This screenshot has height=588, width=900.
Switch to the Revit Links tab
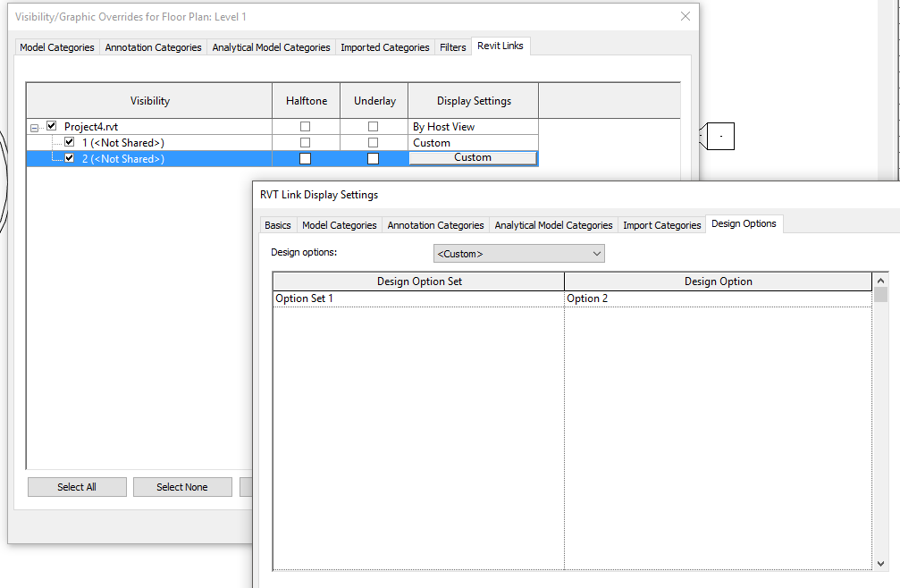click(500, 46)
